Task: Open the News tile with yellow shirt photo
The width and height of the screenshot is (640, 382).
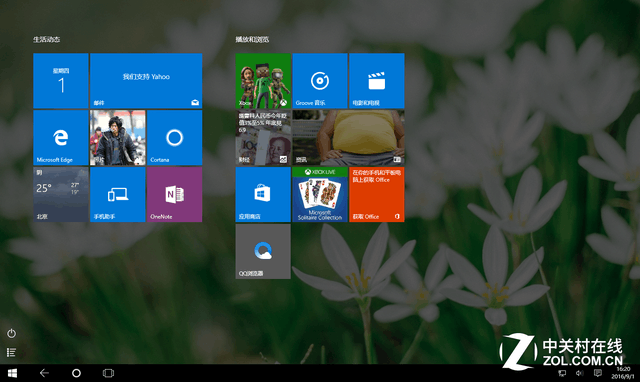Action: click(349, 138)
